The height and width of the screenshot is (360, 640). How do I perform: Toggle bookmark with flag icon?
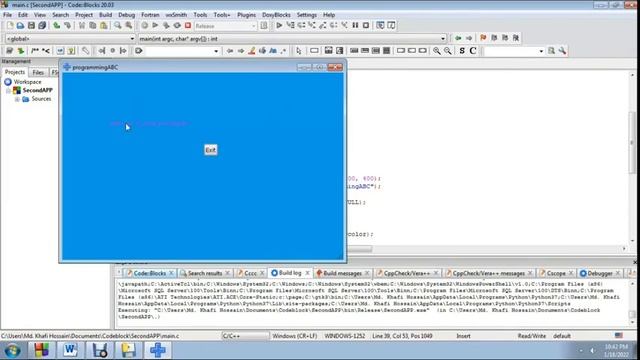[x=483, y=38]
